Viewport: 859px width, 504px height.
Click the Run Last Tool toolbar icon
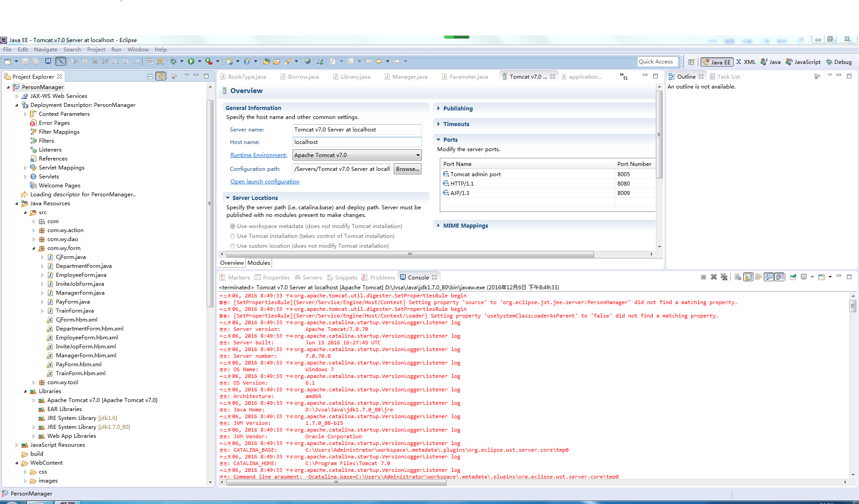point(209,62)
